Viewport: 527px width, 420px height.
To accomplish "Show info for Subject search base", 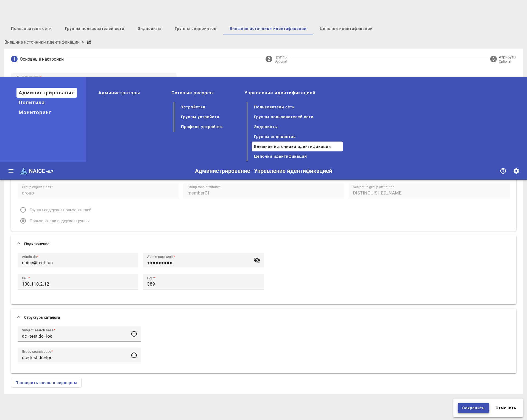I will (x=134, y=334).
